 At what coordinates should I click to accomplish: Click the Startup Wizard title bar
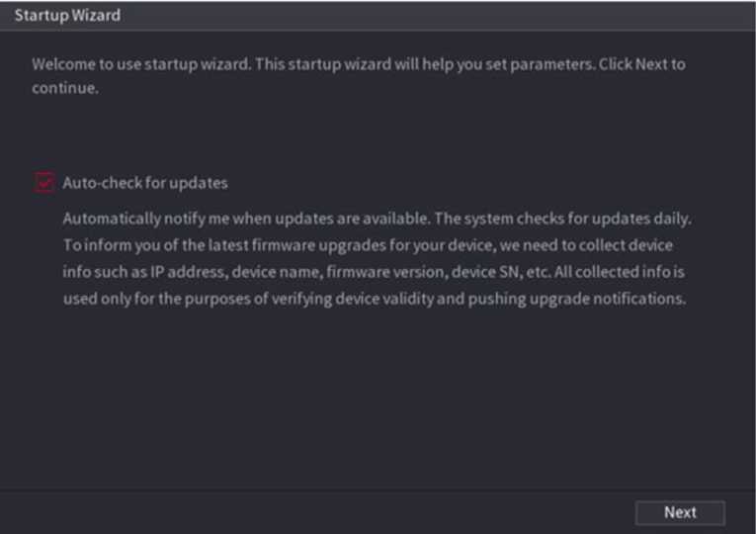point(378,16)
